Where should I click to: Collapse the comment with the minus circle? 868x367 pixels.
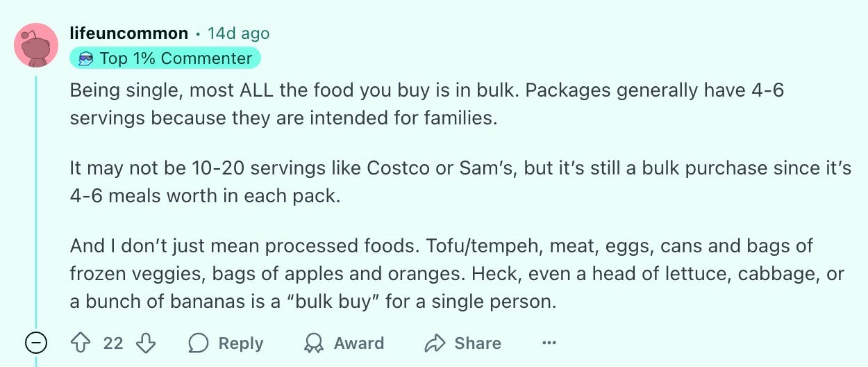[x=36, y=343]
